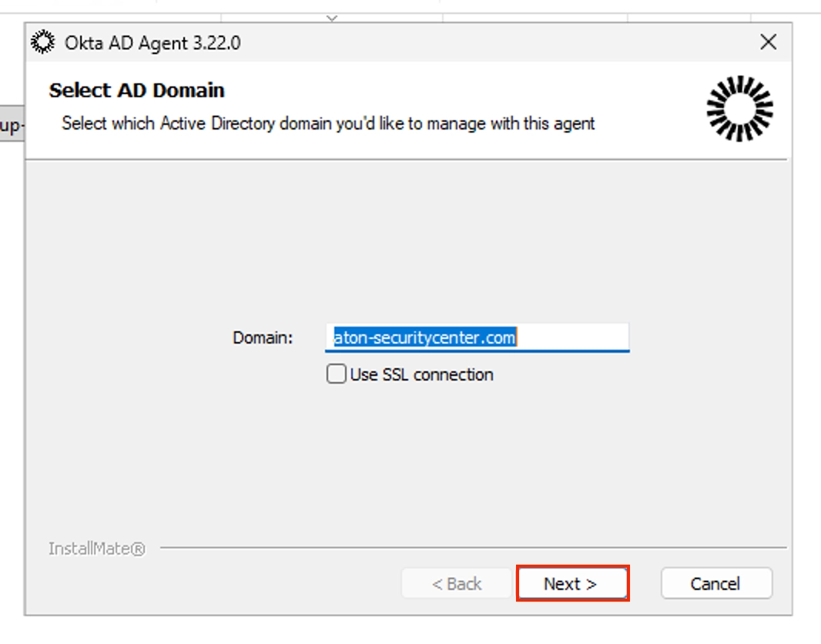Close the Okta AD Agent dialog
Screen dimensions: 821x644
point(768,42)
